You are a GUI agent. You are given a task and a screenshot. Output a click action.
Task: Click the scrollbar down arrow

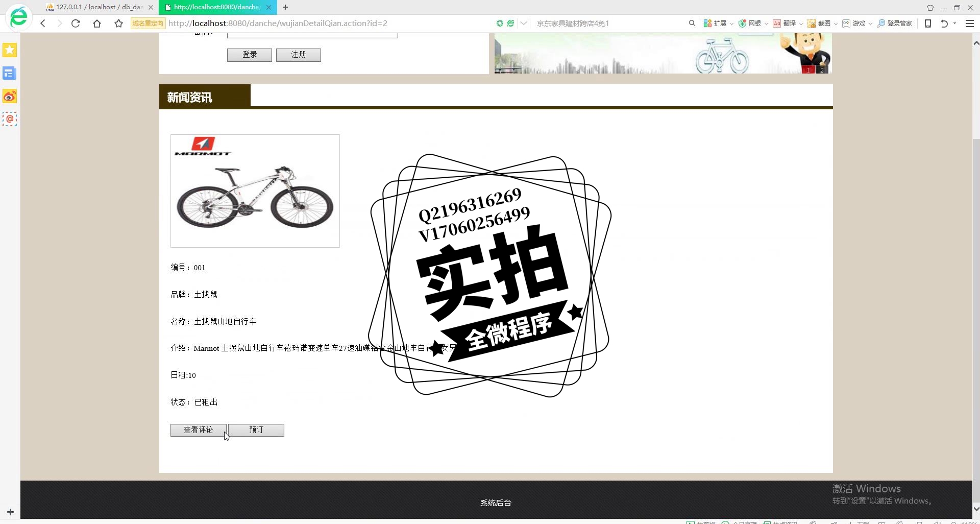click(976, 509)
